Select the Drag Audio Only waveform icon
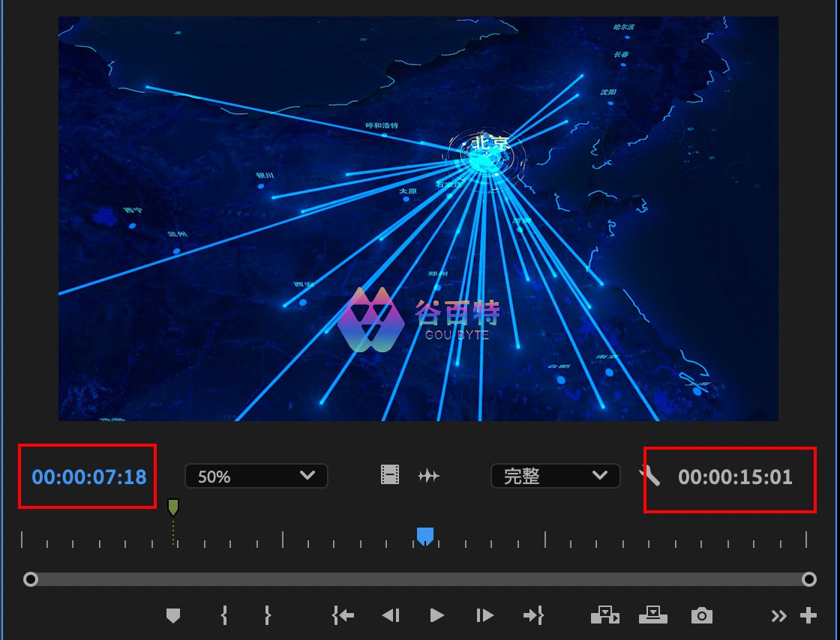 pyautogui.click(x=428, y=475)
